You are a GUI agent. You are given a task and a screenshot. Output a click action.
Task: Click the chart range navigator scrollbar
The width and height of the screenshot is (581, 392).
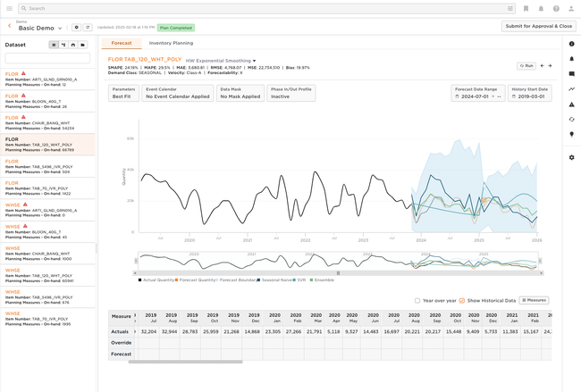(338, 273)
